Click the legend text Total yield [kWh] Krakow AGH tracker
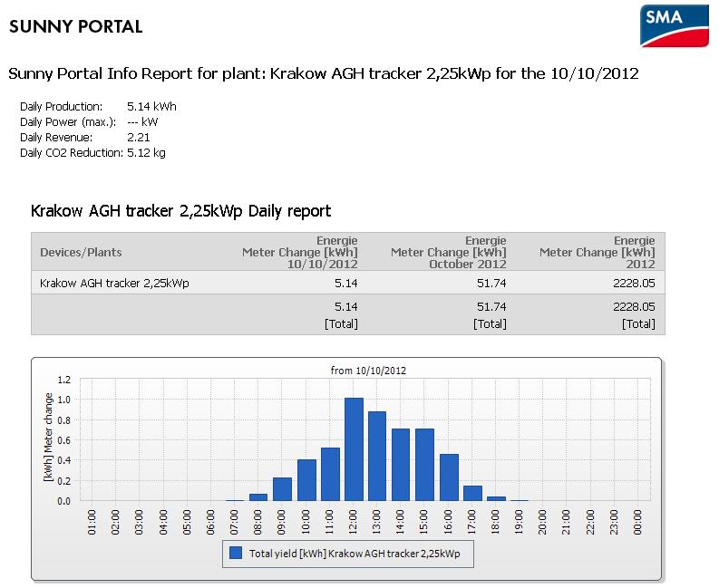The width and height of the screenshot is (719, 588). pyautogui.click(x=355, y=554)
